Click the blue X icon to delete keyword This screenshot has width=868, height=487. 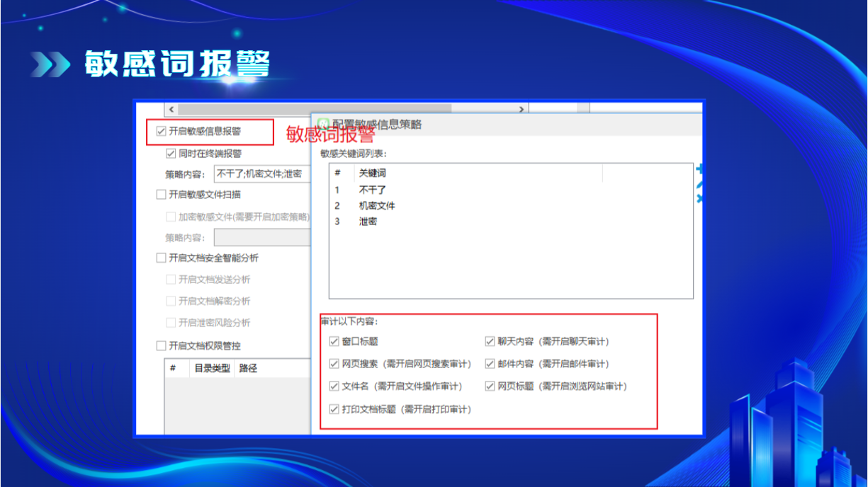[x=699, y=197]
